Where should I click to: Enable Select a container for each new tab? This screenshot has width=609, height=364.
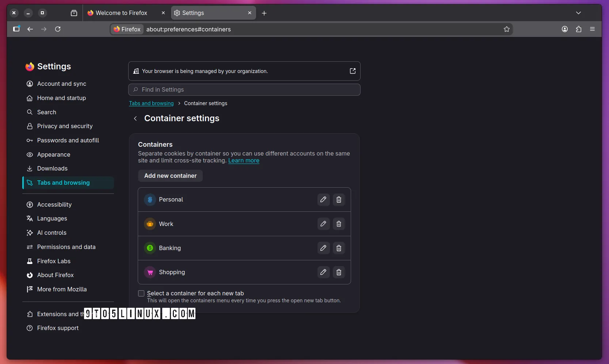tap(141, 294)
